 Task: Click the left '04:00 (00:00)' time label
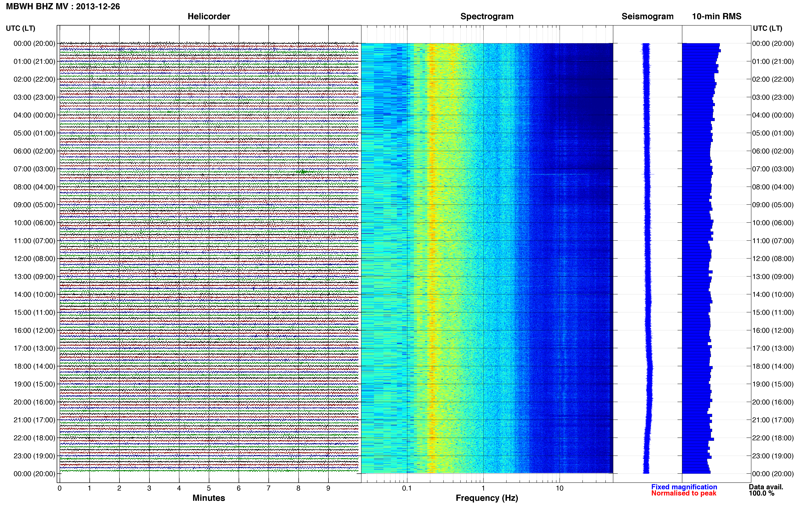[34, 115]
